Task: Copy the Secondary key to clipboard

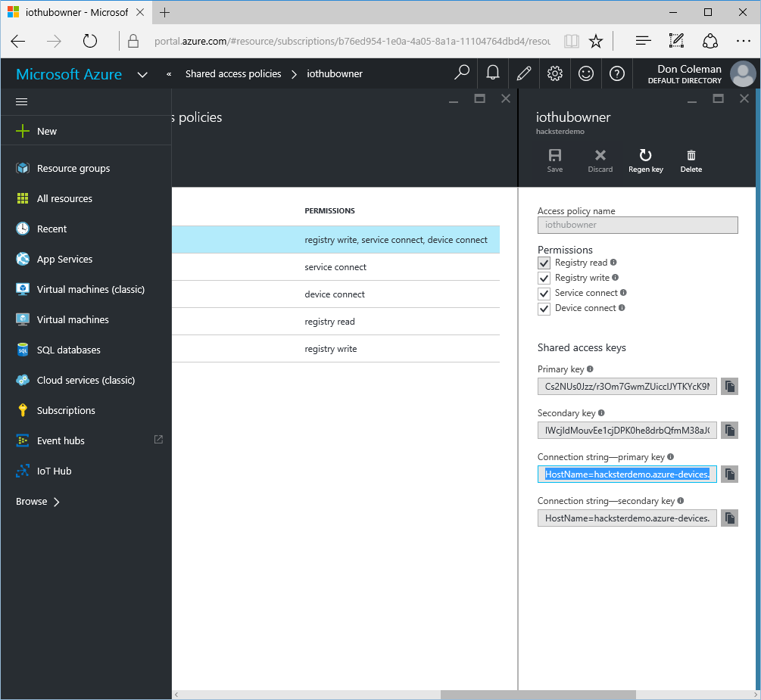Action: click(x=728, y=430)
